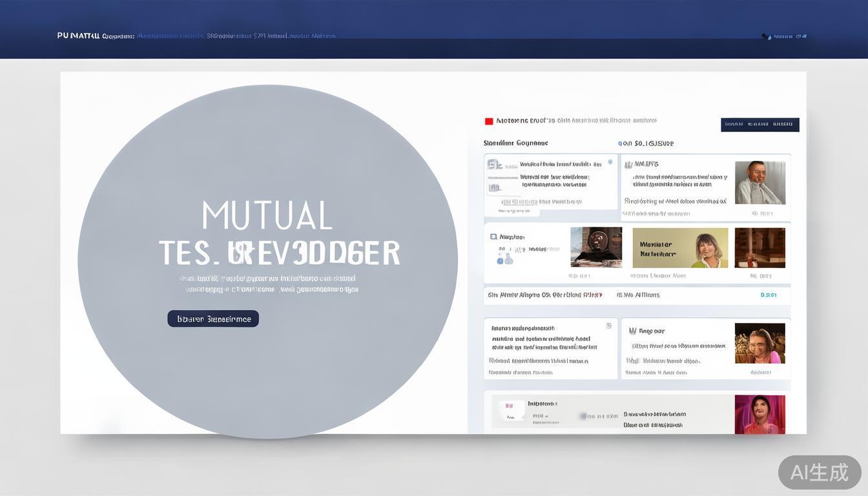868x496 pixels.
Task: Click the small document icon in lower-left card
Action: coord(608,326)
